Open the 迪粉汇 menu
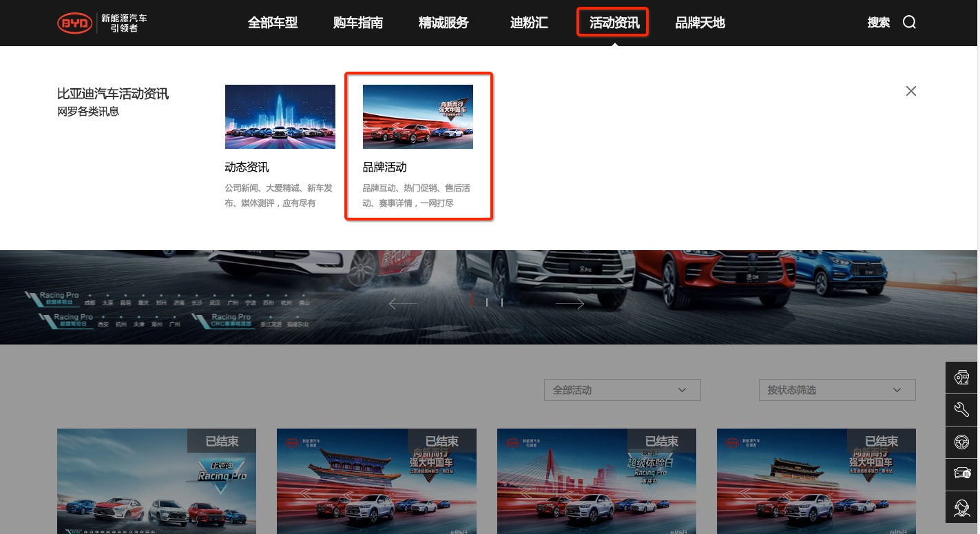Screen dimensions: 980x534 click(x=529, y=23)
